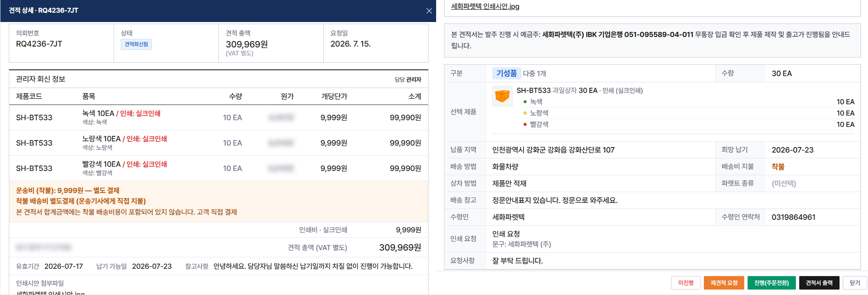Select the 요청일 value 2026. 7. 15.

350,44
